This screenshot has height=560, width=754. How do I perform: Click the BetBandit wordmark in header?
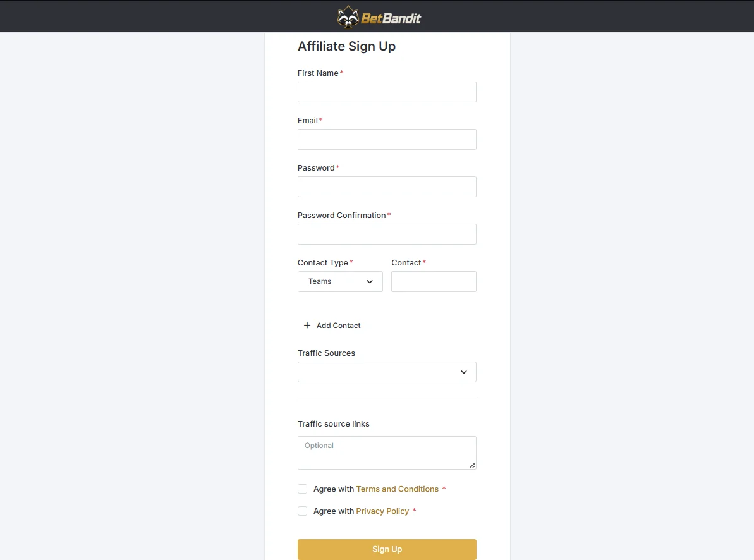(x=391, y=18)
